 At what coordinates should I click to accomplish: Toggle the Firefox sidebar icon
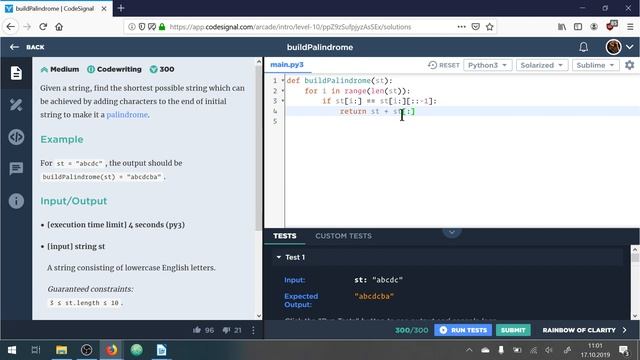click(578, 27)
